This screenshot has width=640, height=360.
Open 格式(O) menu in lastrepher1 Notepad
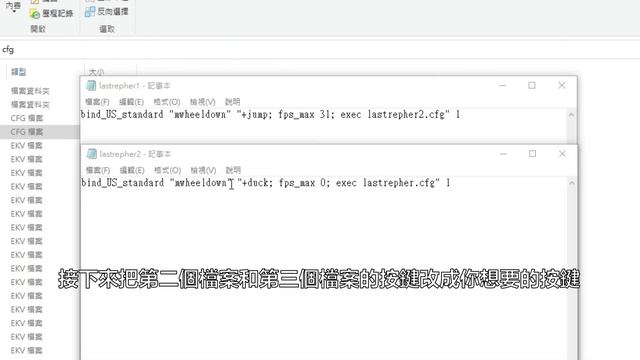point(167,102)
